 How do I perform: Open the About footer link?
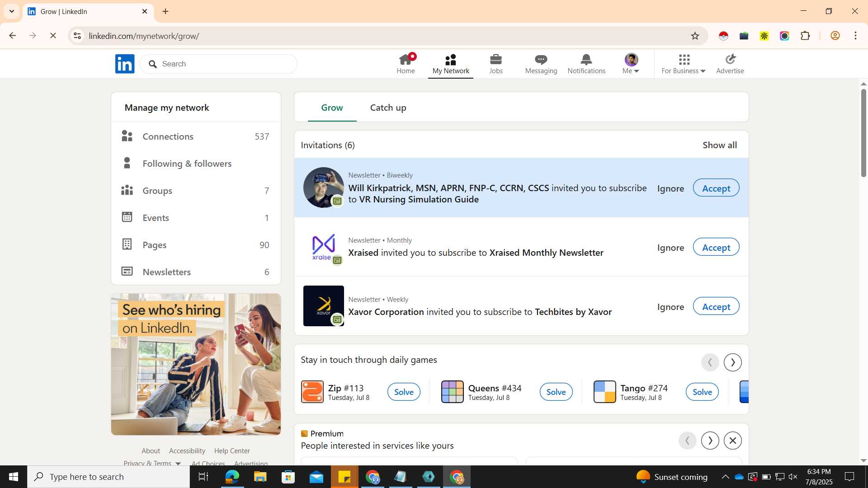151,451
